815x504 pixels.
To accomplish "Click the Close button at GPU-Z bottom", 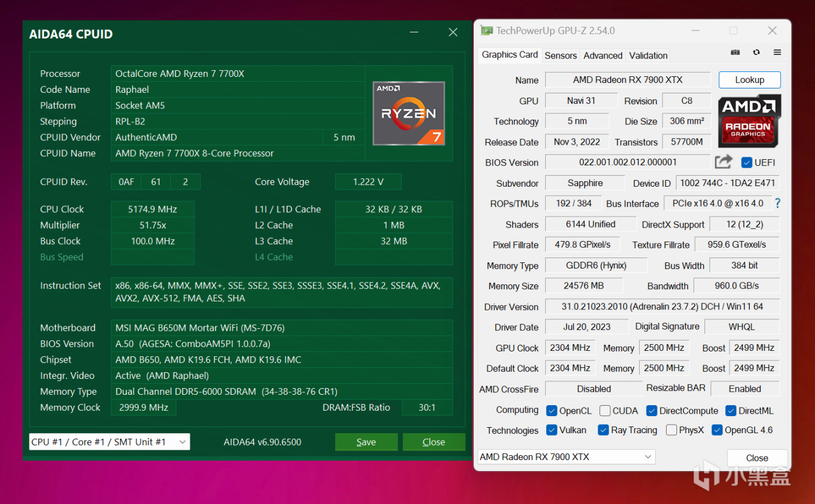I will coord(757,458).
